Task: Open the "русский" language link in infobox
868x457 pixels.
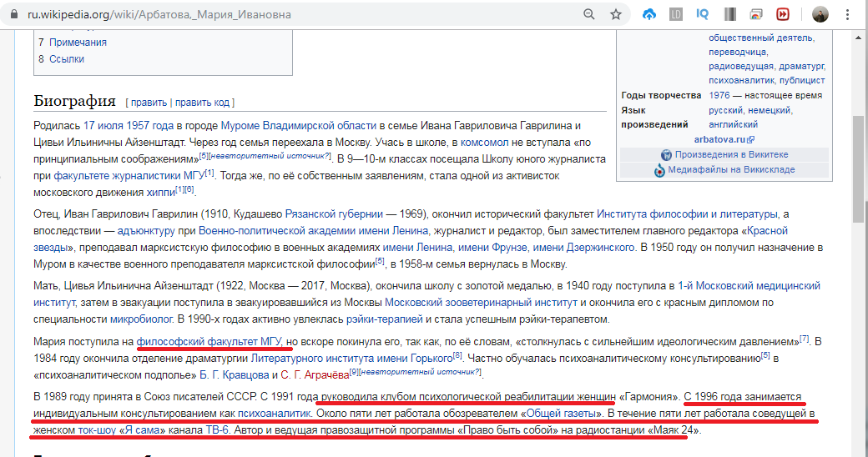Action: point(726,110)
